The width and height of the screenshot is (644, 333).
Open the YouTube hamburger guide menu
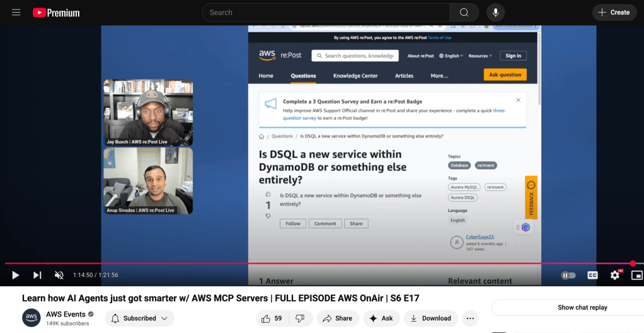16,13
